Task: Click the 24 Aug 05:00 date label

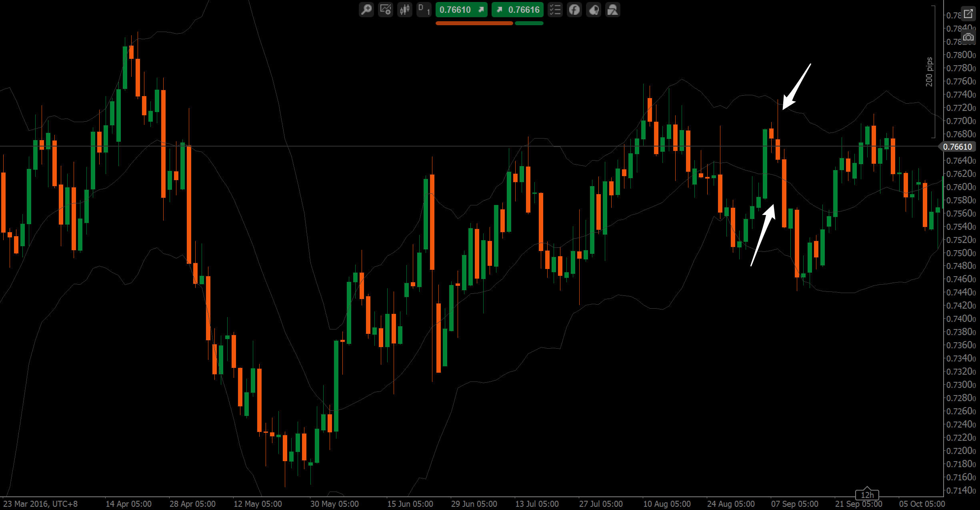Action: pos(731,504)
